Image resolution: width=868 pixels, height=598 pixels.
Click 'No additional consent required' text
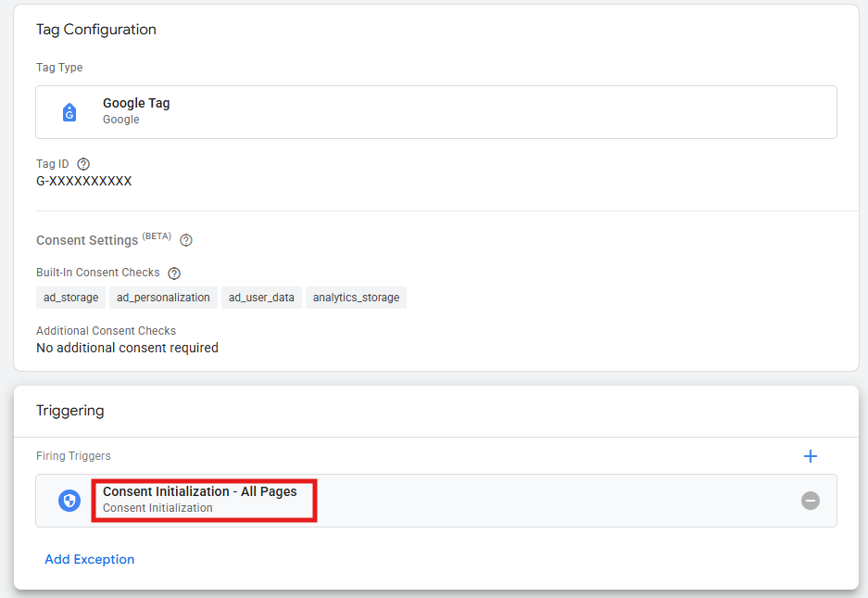127,348
